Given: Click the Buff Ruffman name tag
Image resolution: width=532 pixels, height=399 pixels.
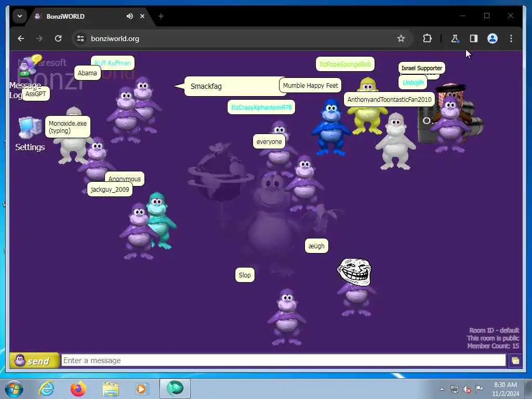Looking at the screenshot, I should (x=113, y=63).
